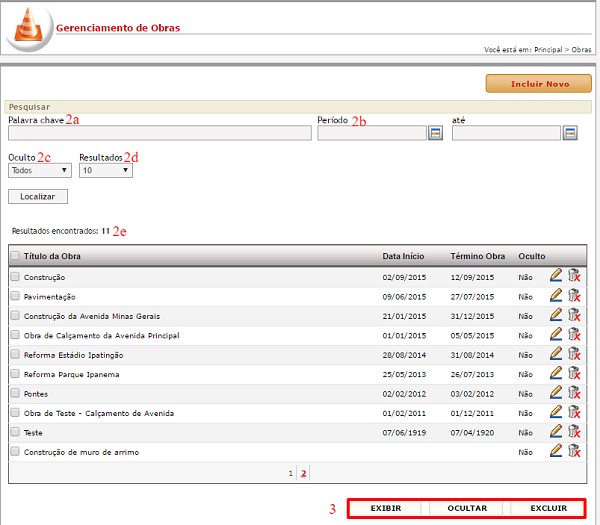Check the box for Construção row
The width and height of the screenshot is (600, 525).
click(x=15, y=276)
